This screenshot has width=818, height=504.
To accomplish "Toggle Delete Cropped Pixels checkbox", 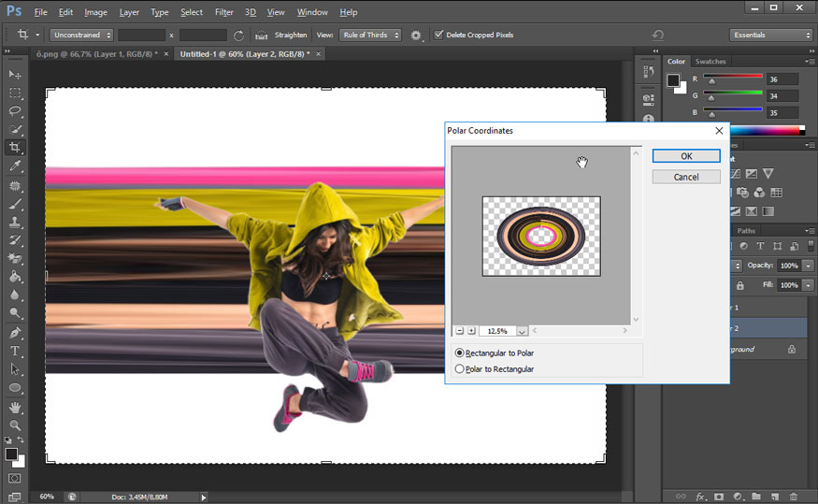I will point(439,36).
